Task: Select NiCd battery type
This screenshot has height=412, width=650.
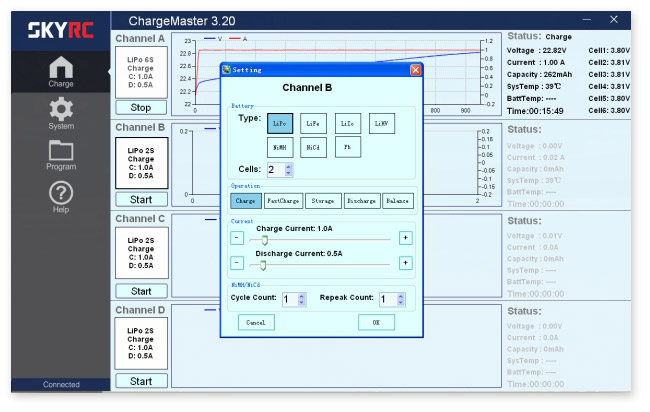Action: [x=313, y=148]
